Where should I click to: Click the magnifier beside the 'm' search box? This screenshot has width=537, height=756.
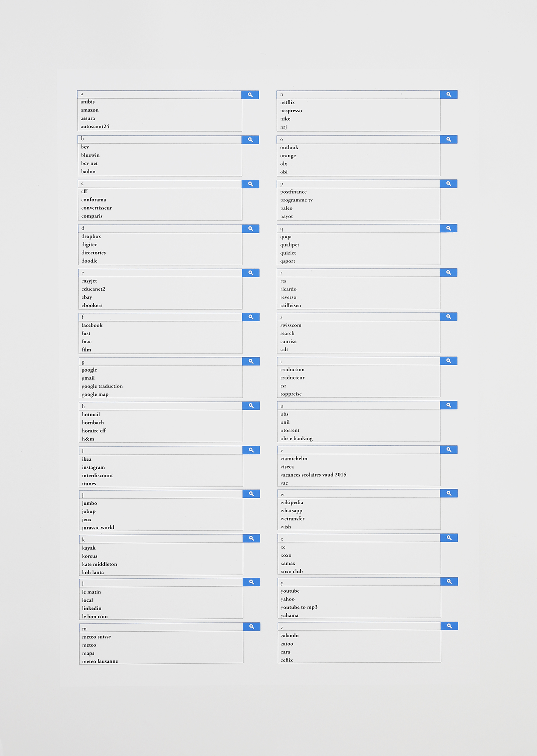[251, 627]
